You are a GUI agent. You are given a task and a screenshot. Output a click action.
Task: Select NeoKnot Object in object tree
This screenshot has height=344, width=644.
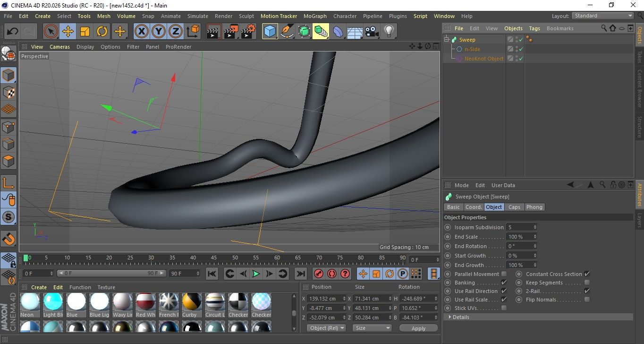(483, 59)
